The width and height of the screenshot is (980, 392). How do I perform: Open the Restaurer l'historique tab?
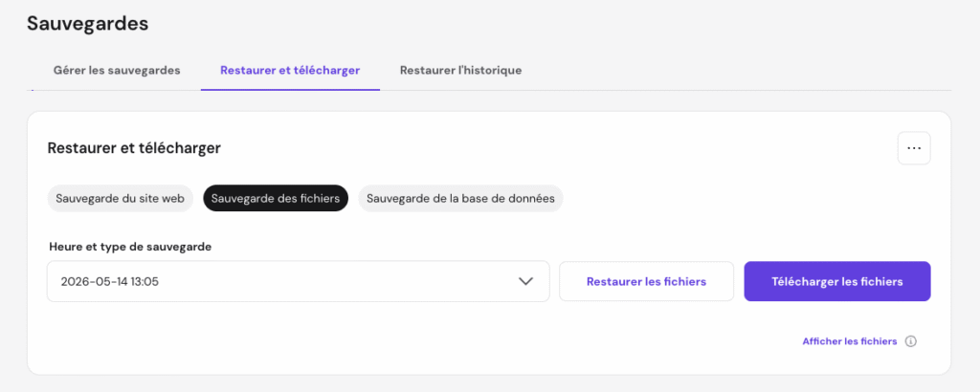tap(460, 71)
